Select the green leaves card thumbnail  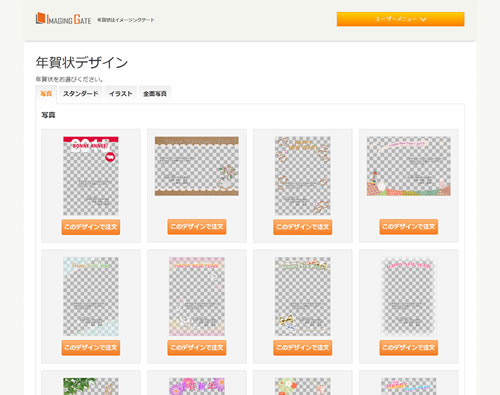coord(91,386)
